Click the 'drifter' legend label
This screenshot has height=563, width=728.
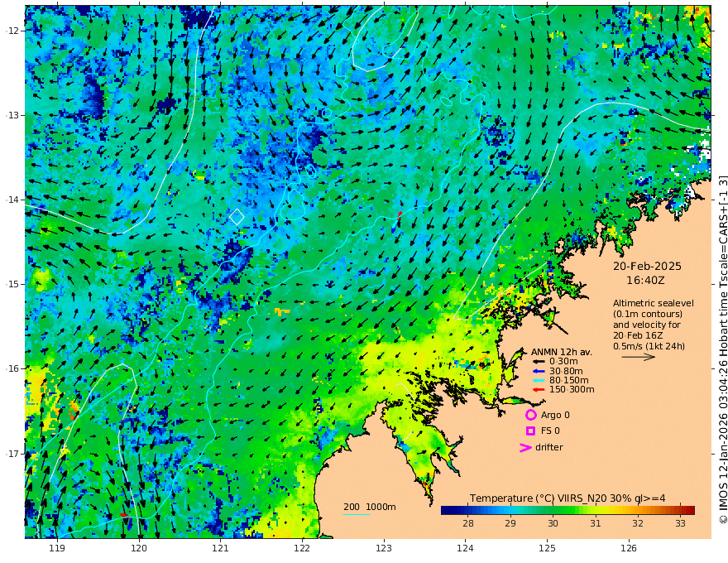point(549,447)
